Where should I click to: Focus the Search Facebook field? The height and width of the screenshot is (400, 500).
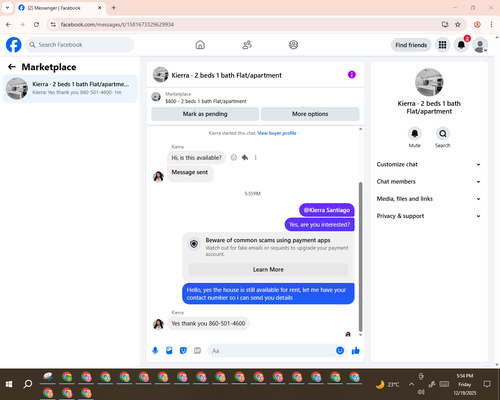[x=79, y=45]
